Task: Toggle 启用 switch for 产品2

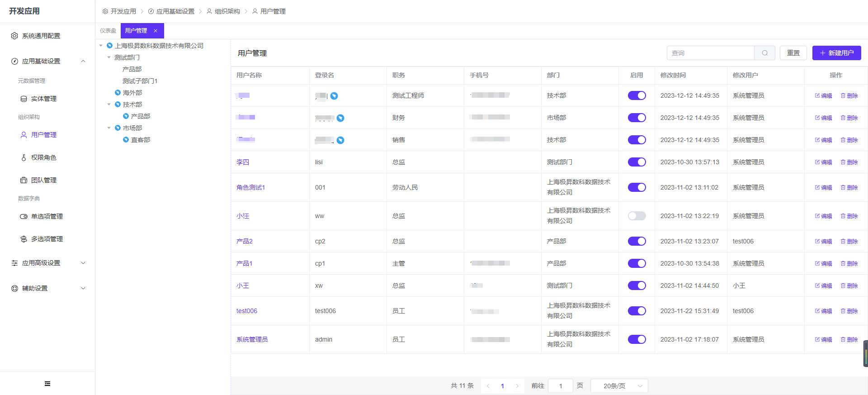Action: 637,241
